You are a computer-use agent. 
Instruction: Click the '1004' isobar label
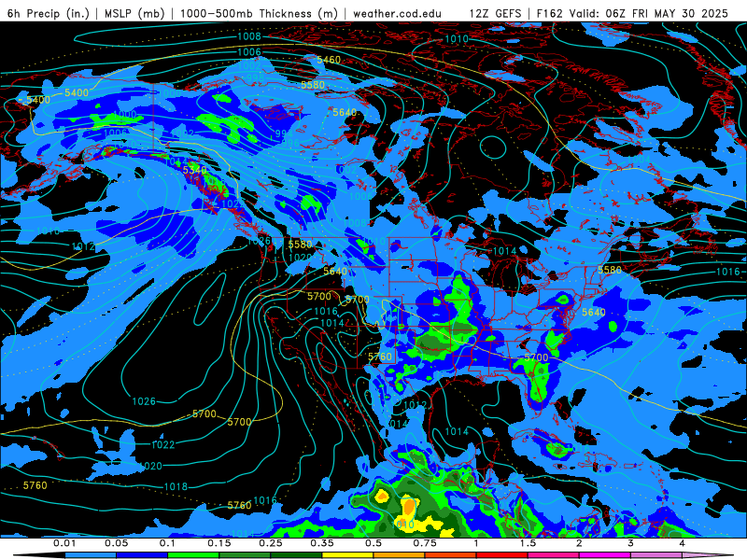click(x=639, y=159)
